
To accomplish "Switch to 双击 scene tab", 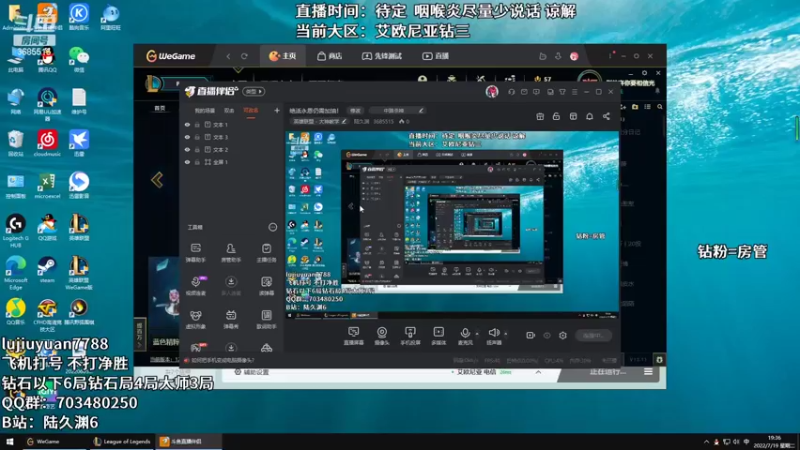I will 229,111.
